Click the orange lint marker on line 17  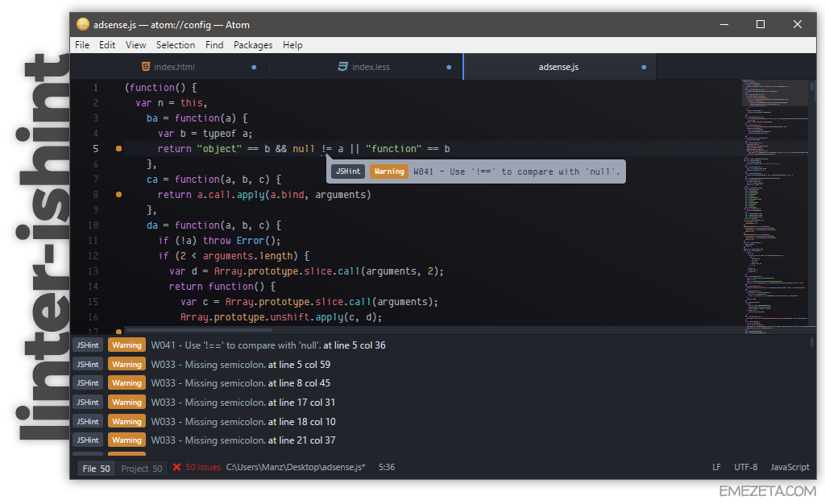click(x=119, y=332)
